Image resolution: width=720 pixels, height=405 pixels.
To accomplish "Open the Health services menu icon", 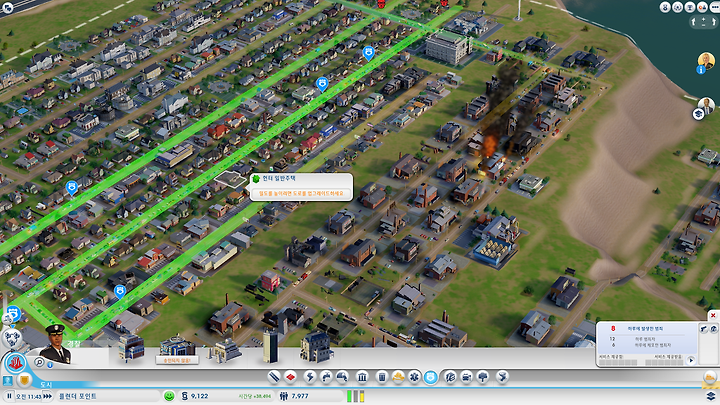I will (414, 377).
